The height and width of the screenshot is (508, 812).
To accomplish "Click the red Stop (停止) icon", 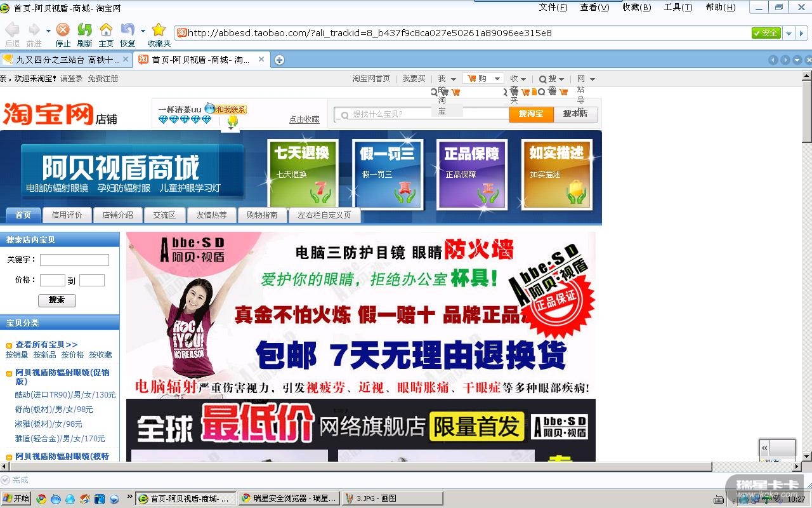I will [63, 30].
